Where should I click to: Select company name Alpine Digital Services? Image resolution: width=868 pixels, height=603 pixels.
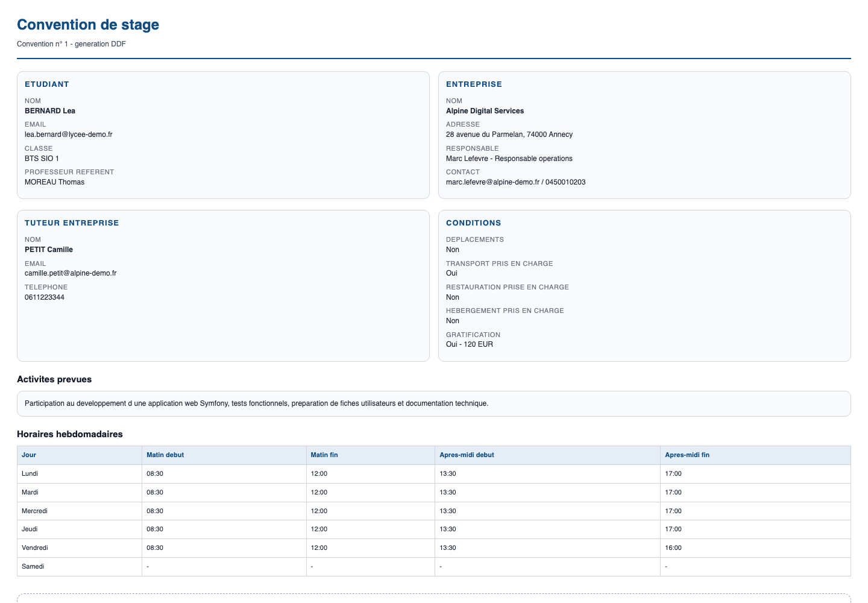point(485,111)
